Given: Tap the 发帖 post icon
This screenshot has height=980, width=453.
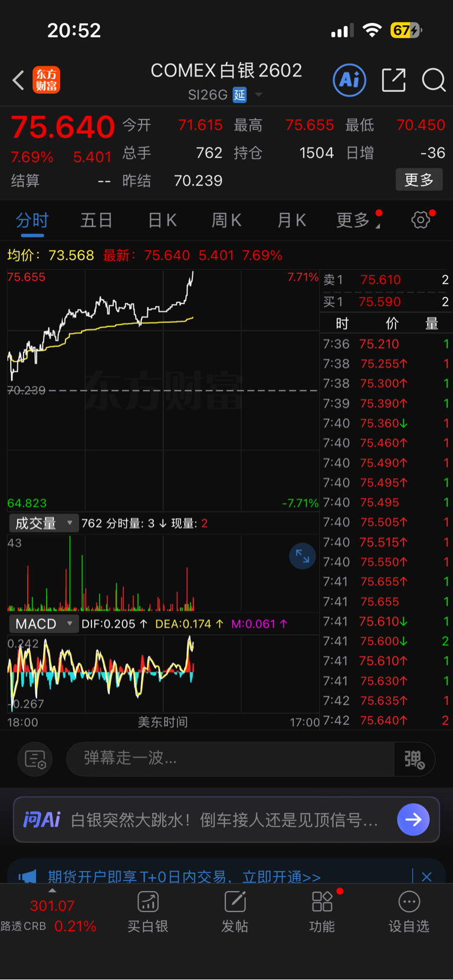Looking at the screenshot, I should (x=235, y=912).
